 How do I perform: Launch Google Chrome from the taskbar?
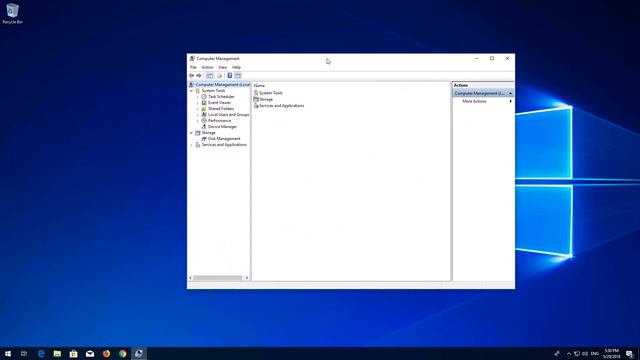pyautogui.click(x=122, y=354)
